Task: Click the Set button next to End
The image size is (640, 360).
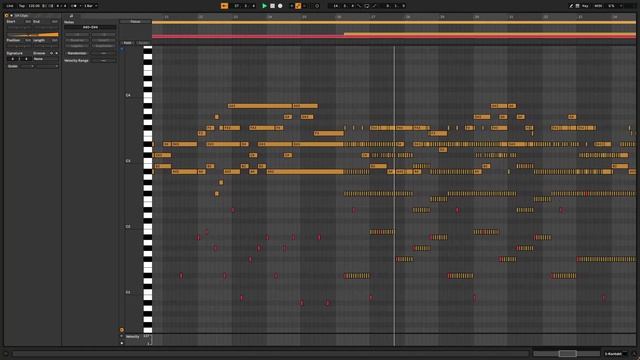Action: (54, 22)
